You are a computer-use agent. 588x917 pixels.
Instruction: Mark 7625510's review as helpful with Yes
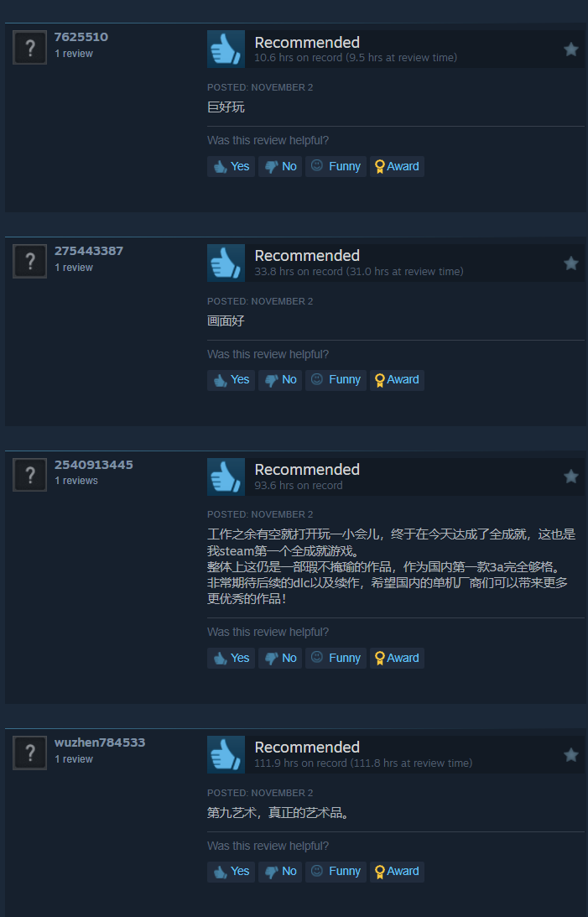click(231, 167)
